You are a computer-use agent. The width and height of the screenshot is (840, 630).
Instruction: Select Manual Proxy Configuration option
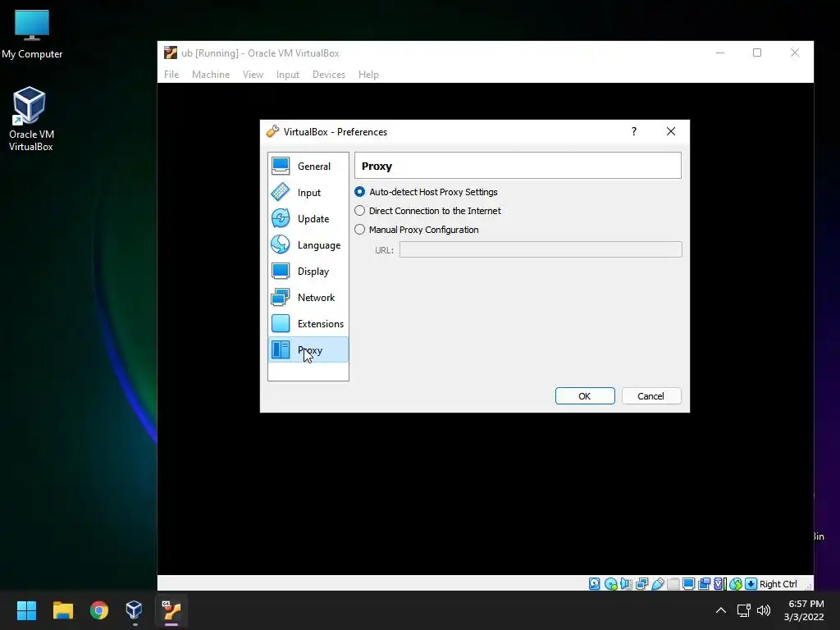[x=416, y=230]
